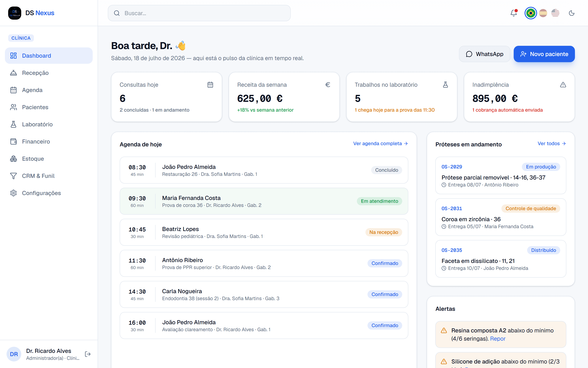588x368 pixels.
Task: Click the Financeiro wallet icon
Action: (x=14, y=141)
